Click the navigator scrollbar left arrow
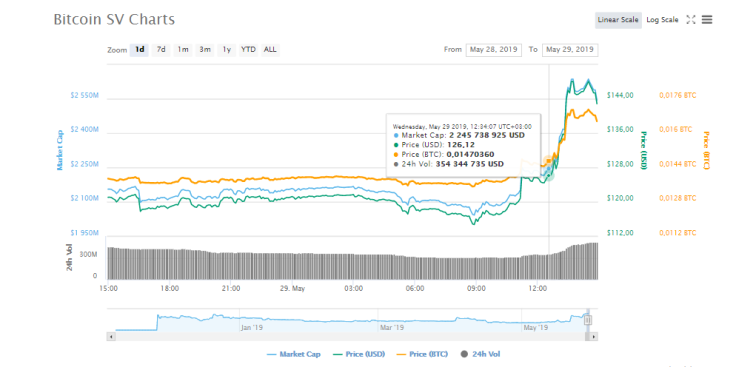 click(111, 336)
